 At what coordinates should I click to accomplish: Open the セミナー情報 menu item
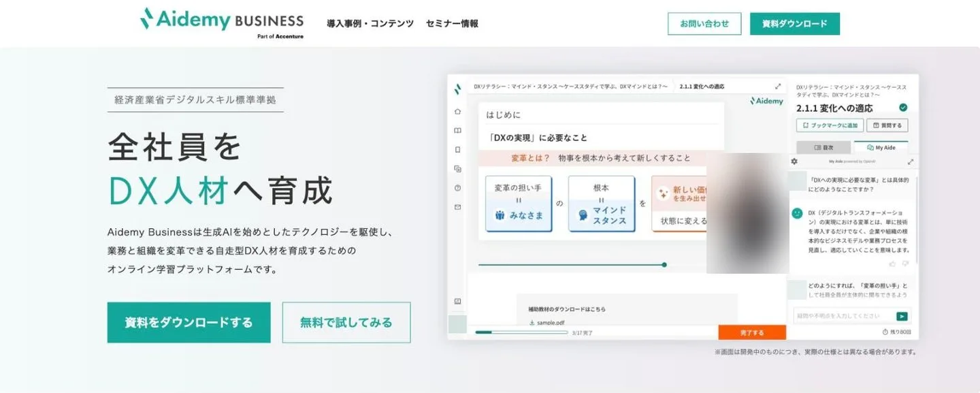(x=452, y=24)
